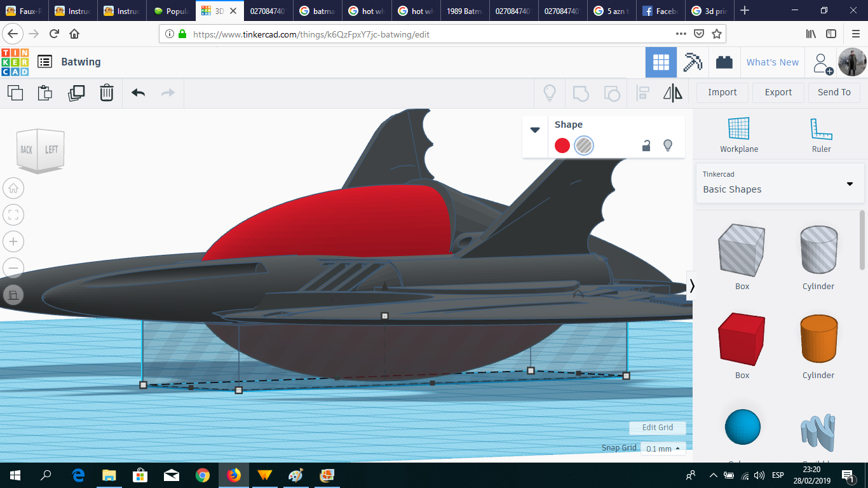Undo the last action

(139, 93)
